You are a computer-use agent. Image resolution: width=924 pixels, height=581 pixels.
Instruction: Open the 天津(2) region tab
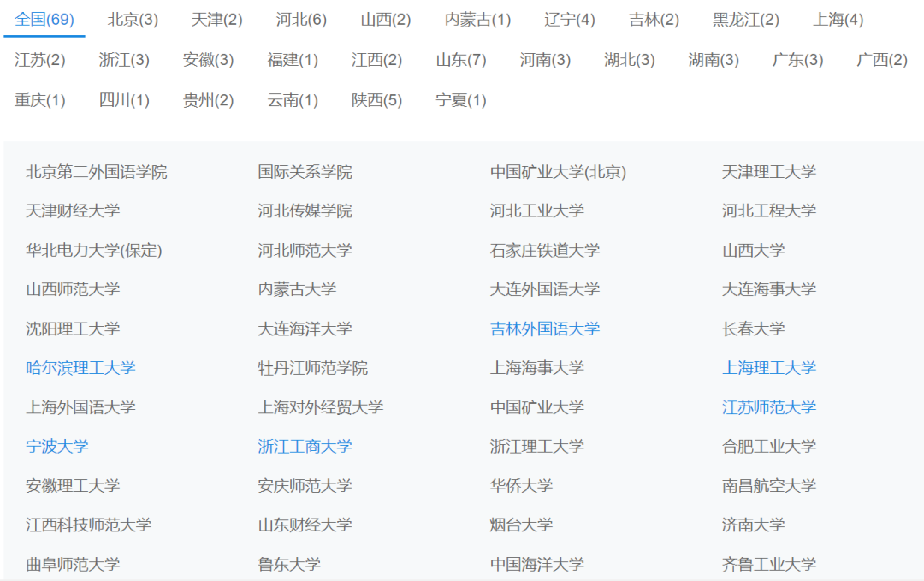216,20
